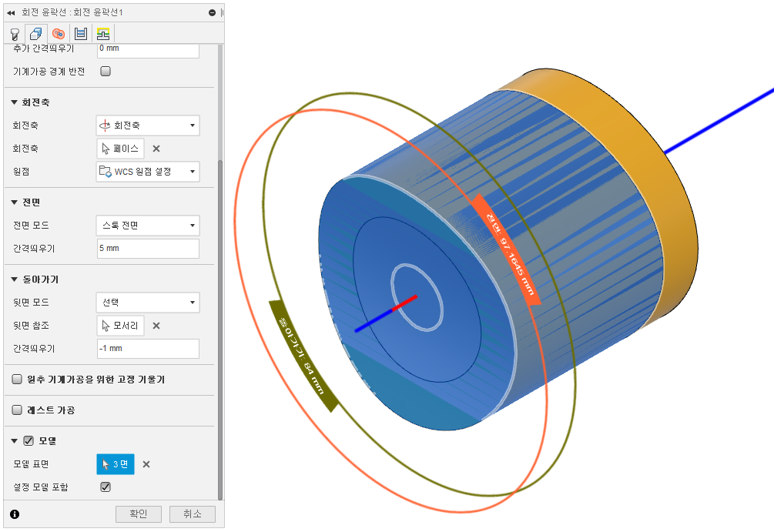
Task: Uncheck 설정 모델 포함 checkbox
Action: pos(106,487)
